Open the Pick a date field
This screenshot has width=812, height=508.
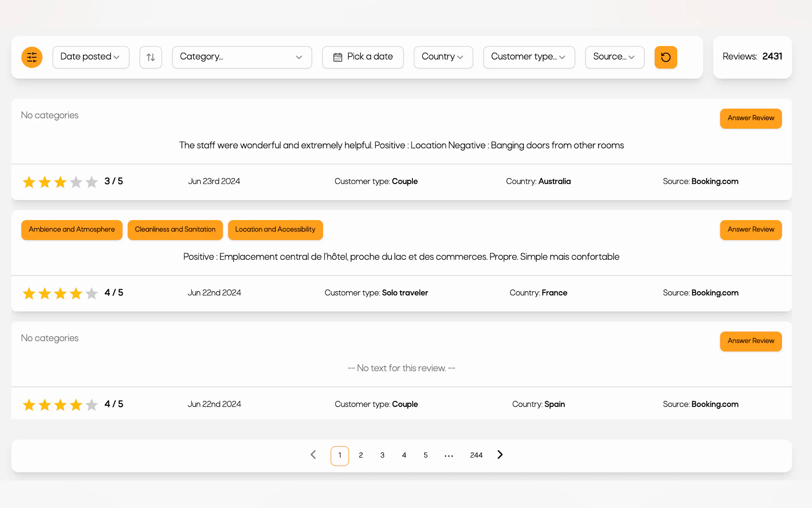[x=363, y=57]
